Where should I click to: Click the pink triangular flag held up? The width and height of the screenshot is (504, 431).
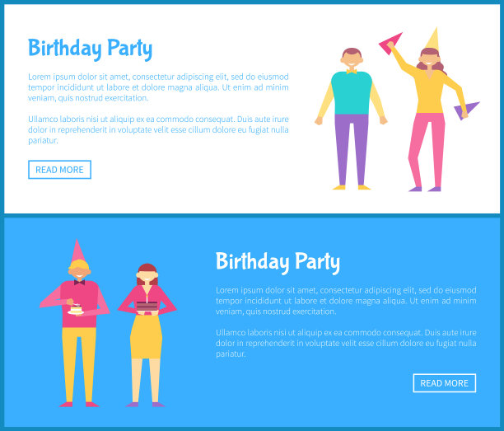point(390,43)
